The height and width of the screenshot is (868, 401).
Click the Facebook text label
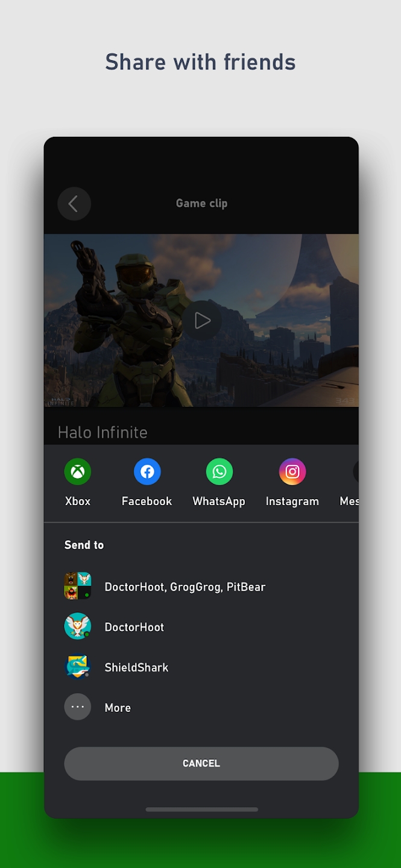point(147,502)
